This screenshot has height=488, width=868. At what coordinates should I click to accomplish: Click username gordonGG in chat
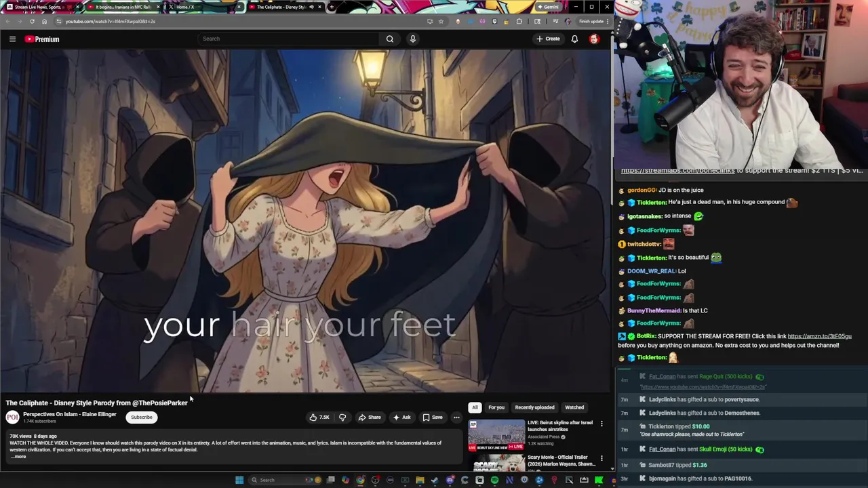(x=642, y=190)
